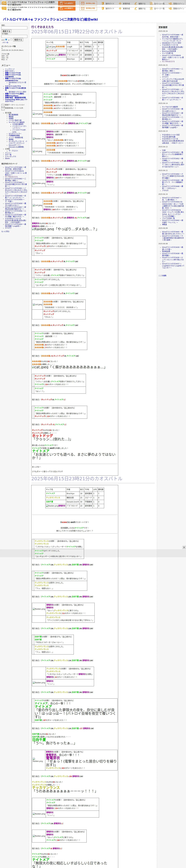Expand the 関連資料集-バトロイ以外 section
This screenshot has height=868, width=186.
[x=3, y=109]
